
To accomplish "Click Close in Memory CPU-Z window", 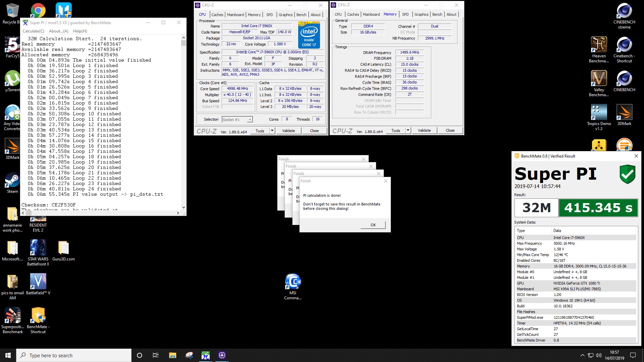I will [450, 130].
